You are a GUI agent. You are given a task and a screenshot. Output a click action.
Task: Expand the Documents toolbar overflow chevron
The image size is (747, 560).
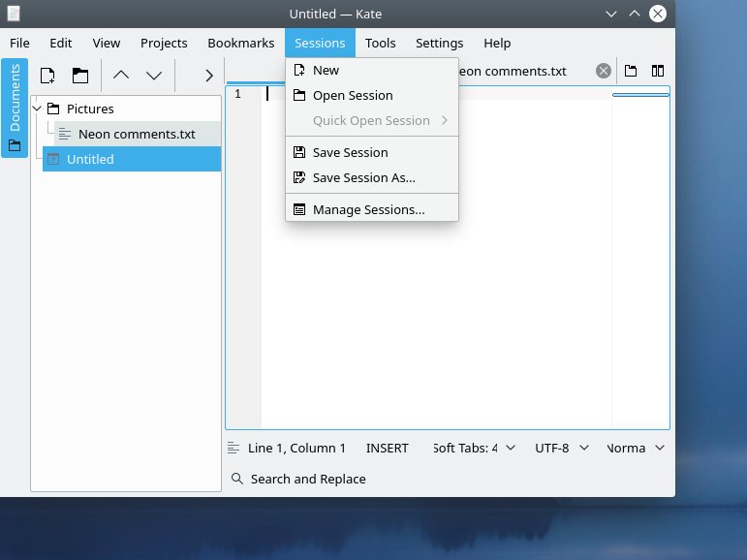click(208, 76)
